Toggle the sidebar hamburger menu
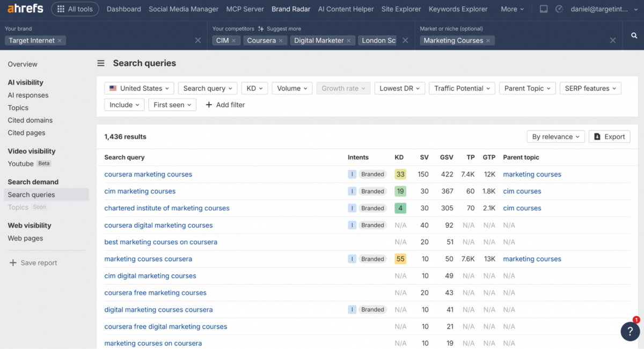Screen dimensions: 644x349 click(x=101, y=63)
